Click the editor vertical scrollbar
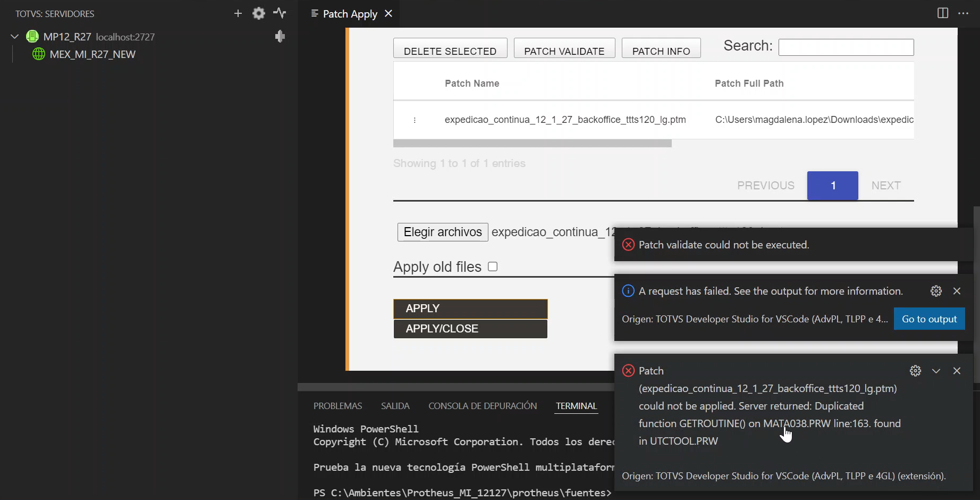Viewport: 980px width, 500px height. tap(976, 294)
